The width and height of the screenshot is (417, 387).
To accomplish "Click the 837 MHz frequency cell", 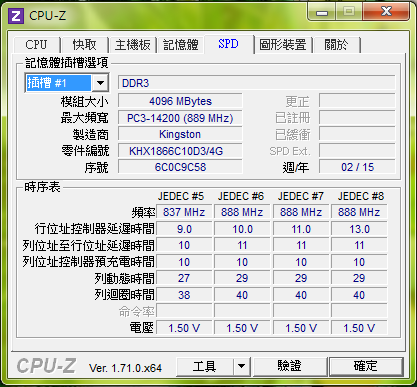I will (184, 212).
